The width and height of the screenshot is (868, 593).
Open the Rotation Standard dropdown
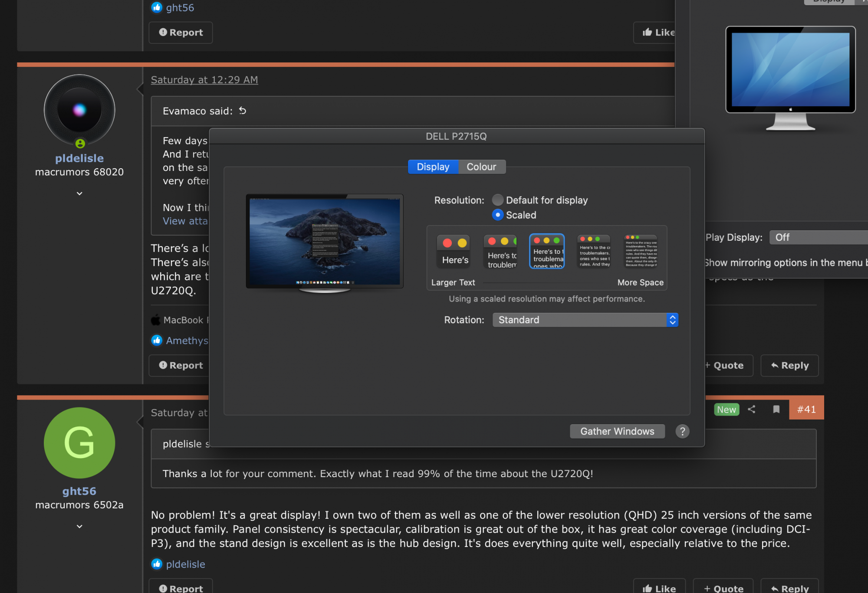[585, 320]
